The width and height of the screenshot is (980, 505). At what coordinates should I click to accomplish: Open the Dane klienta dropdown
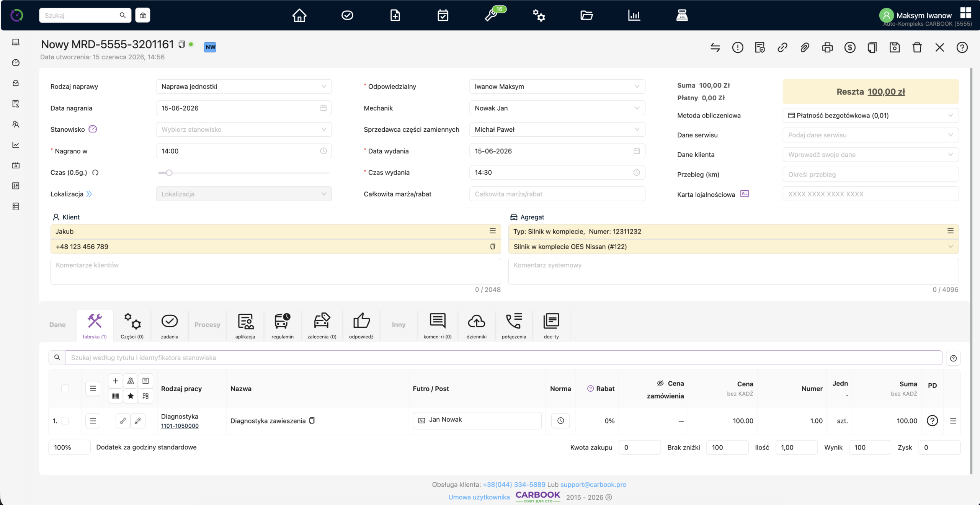(x=871, y=154)
